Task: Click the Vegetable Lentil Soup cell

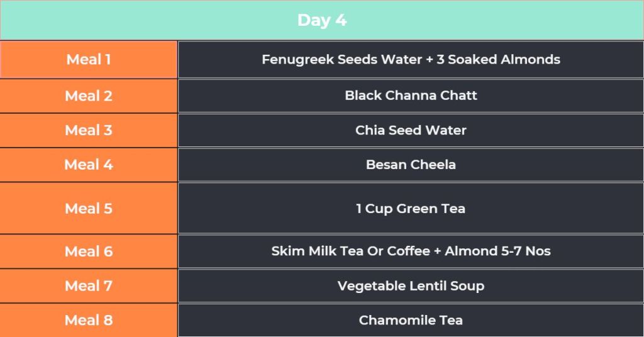Action: tap(411, 285)
